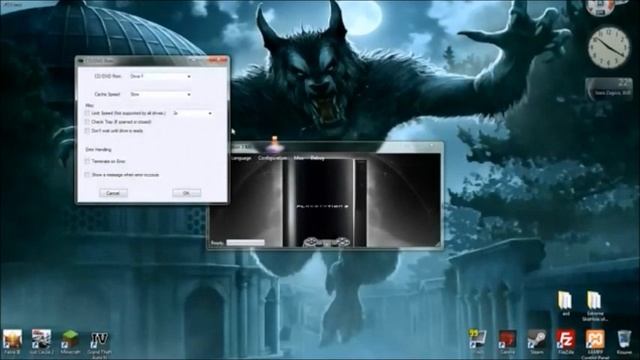Viewport: 640px width, 360px height.
Task: Enable Show a message when error occurs
Action: coord(87,175)
